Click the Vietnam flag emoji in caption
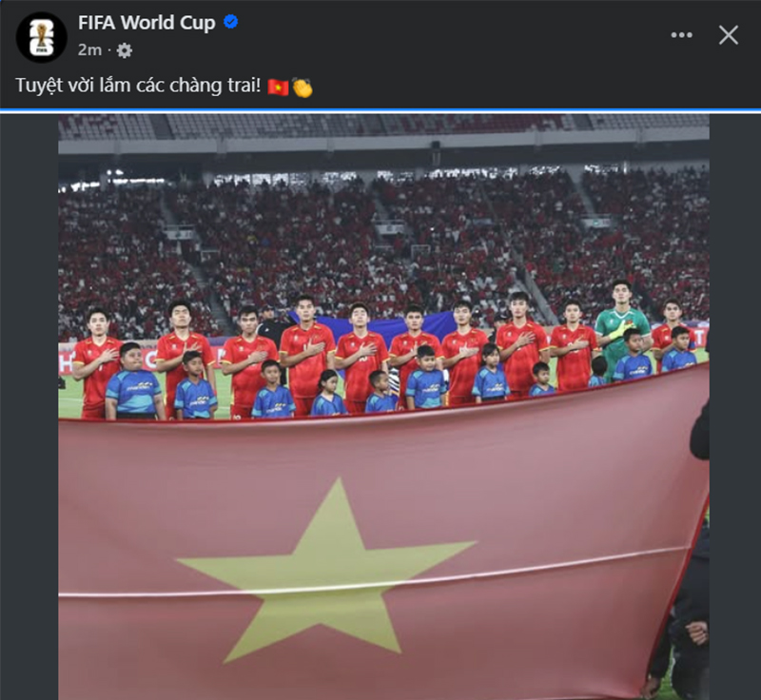This screenshot has height=700, width=761. point(278,87)
